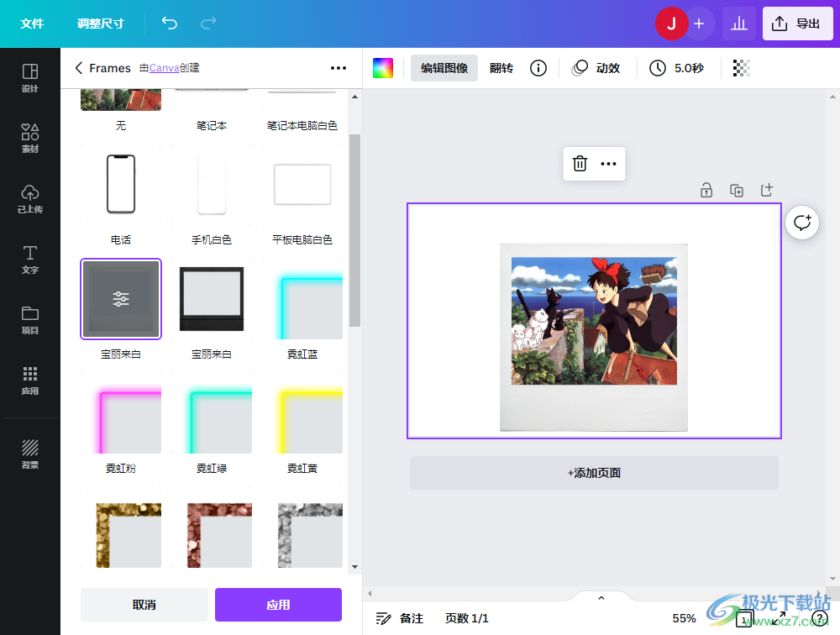Select the 霓虹黄 neon yellow frame
Viewport: 840px width, 635px height.
pyautogui.click(x=302, y=413)
